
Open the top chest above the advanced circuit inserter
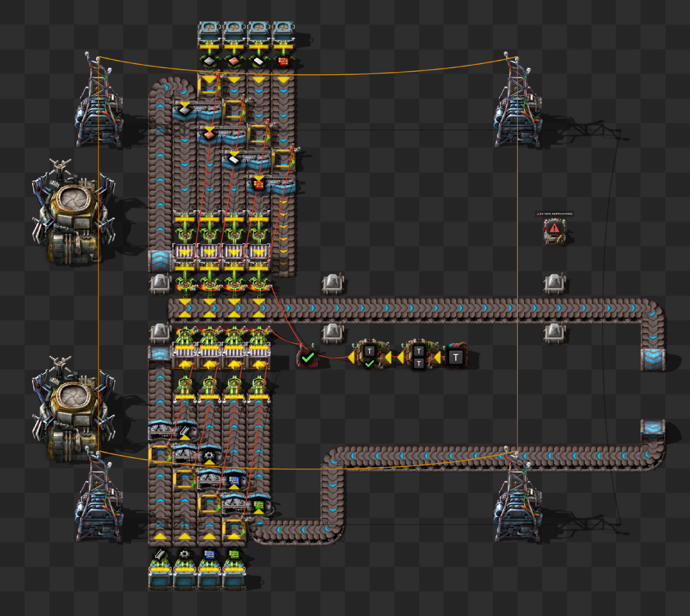[x=283, y=33]
